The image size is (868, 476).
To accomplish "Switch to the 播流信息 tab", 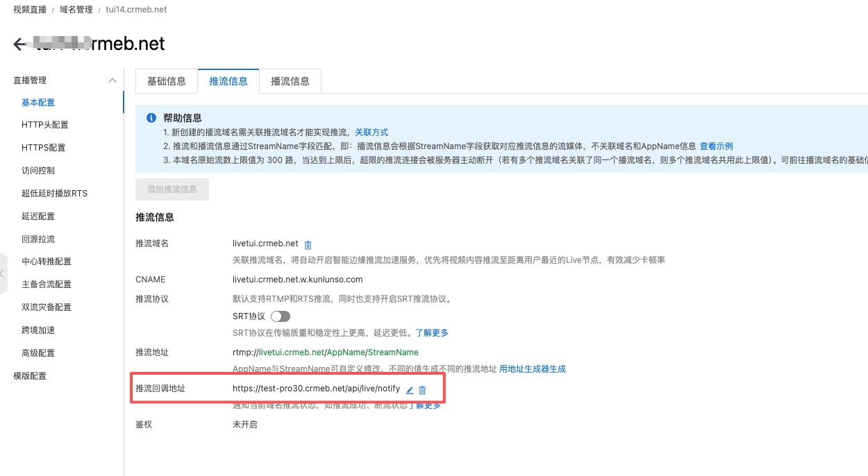I will pyautogui.click(x=290, y=81).
